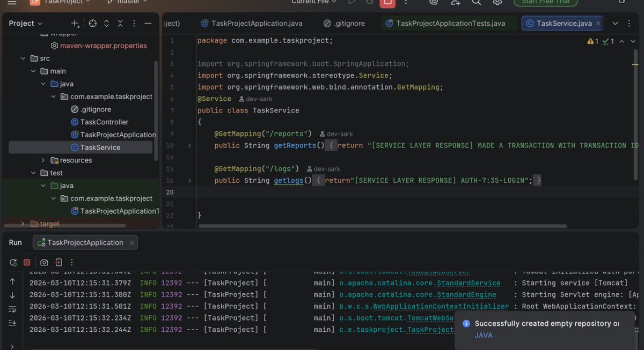The height and width of the screenshot is (350, 644).
Task: Collapse the test folder
Action: [x=33, y=173]
